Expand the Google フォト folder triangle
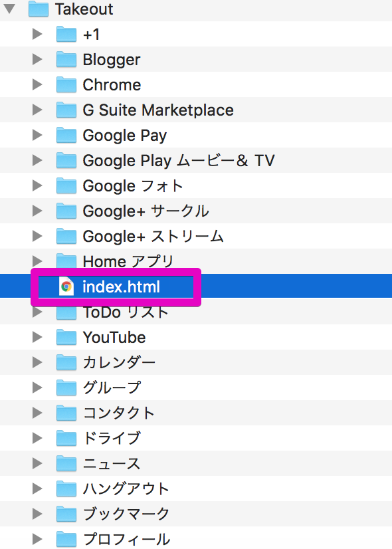This screenshot has width=392, height=549. (37, 185)
